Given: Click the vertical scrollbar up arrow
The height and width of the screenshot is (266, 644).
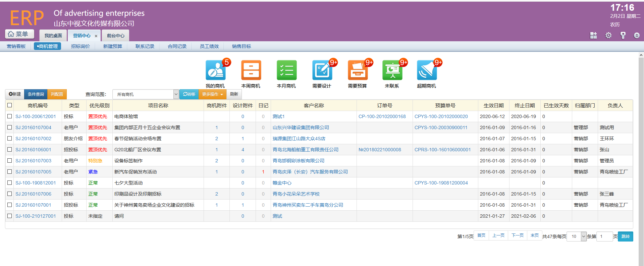Looking at the screenshot, I should tap(641, 55).
